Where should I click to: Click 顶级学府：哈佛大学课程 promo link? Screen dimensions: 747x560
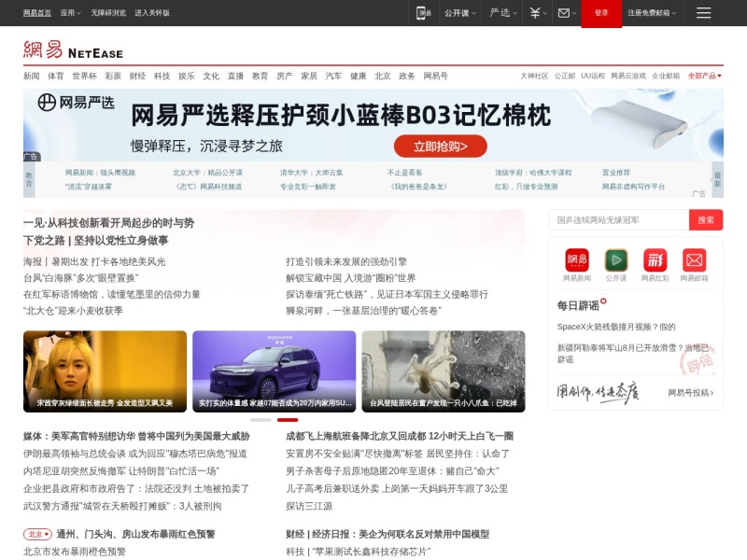[x=533, y=173]
